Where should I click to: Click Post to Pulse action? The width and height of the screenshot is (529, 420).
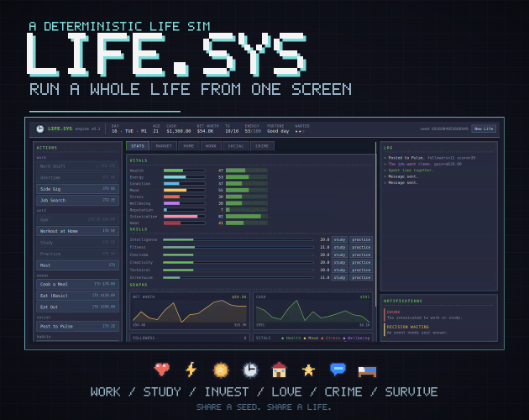(77, 326)
